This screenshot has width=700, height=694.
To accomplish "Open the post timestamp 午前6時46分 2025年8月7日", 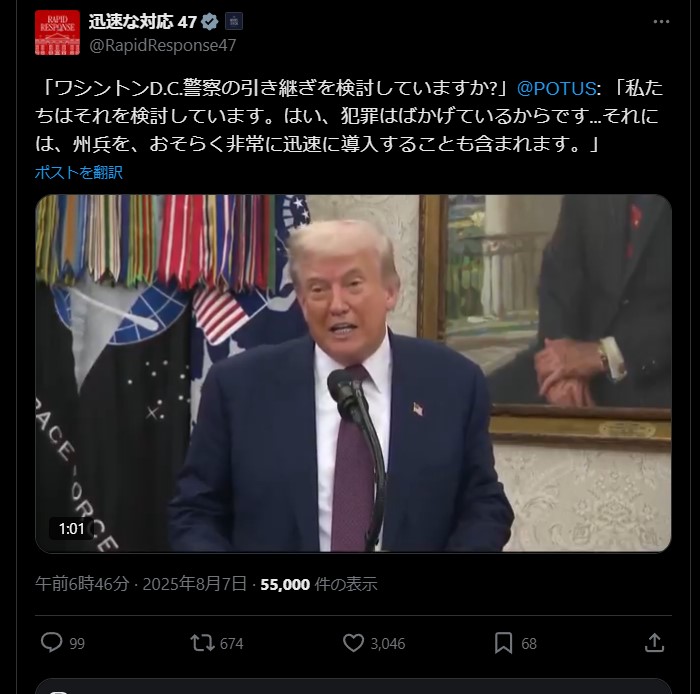I will tap(141, 584).
